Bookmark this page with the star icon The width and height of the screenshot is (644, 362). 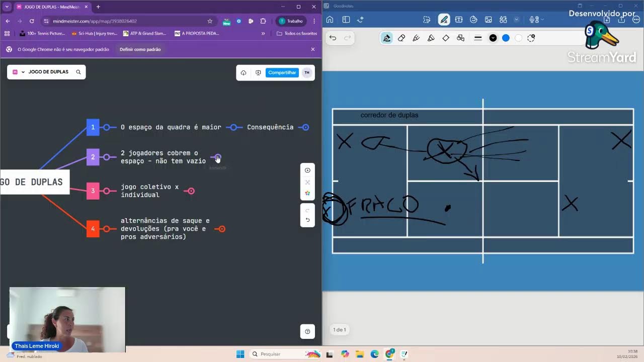[x=210, y=21]
